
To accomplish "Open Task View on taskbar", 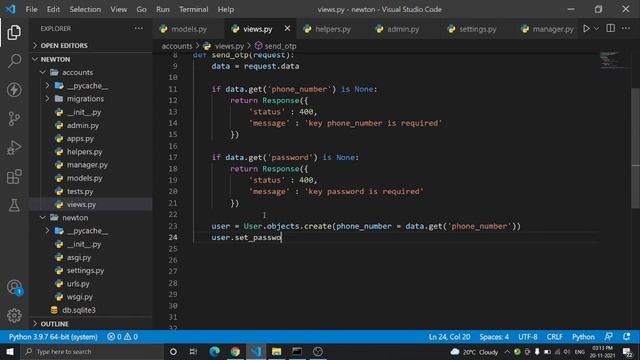I will coord(193,351).
